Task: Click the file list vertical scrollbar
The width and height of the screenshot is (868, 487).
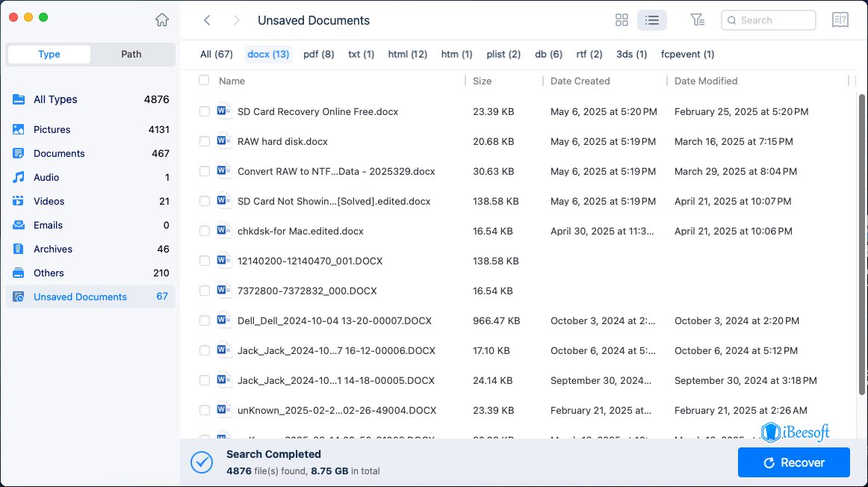Action: point(861,244)
